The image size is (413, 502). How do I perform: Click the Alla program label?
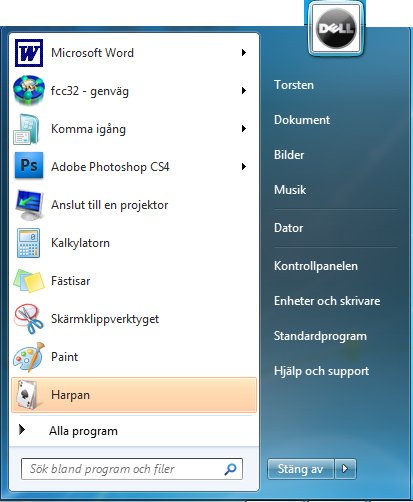tap(83, 431)
